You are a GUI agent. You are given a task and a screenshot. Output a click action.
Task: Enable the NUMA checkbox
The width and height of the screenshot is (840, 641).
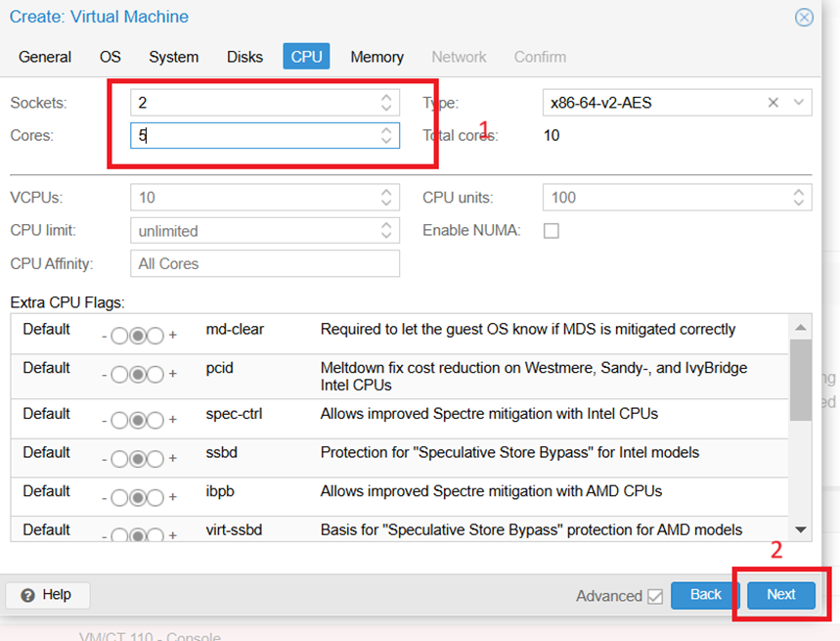tap(551, 230)
